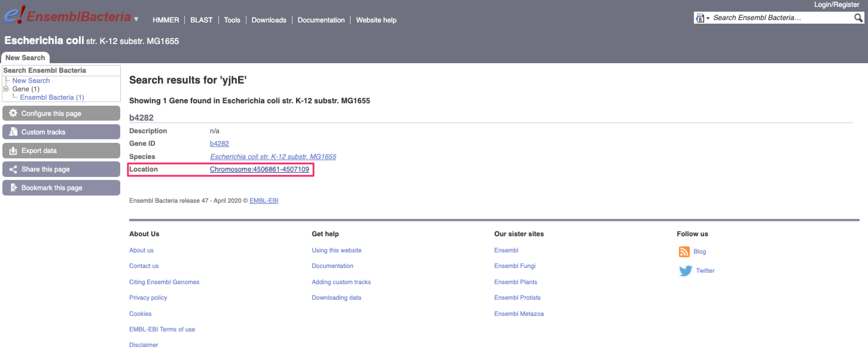Screen dimensions: 868x350
Task: Click the magnifying glass search icon
Action: (x=858, y=18)
